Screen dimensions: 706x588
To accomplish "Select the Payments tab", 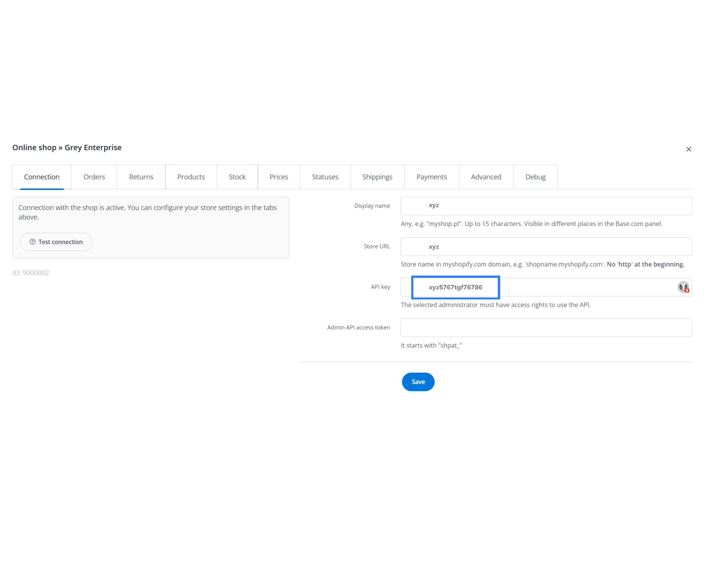I will (432, 177).
